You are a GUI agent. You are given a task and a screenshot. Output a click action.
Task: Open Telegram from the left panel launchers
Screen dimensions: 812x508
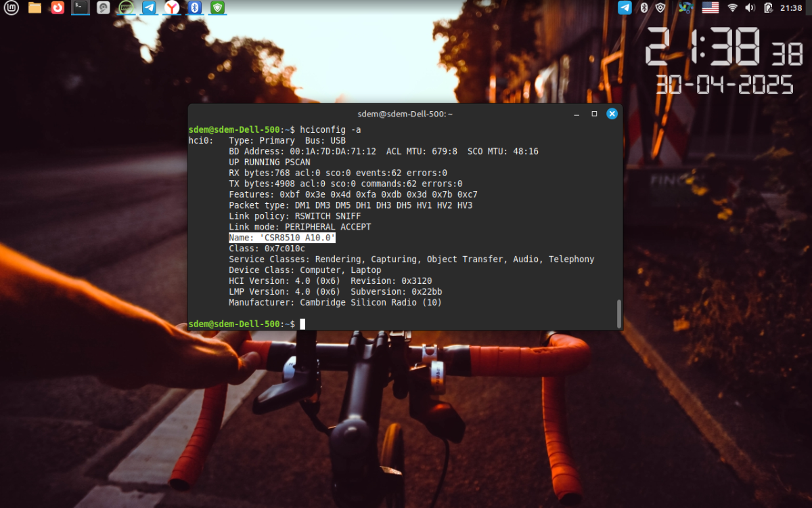coord(150,7)
